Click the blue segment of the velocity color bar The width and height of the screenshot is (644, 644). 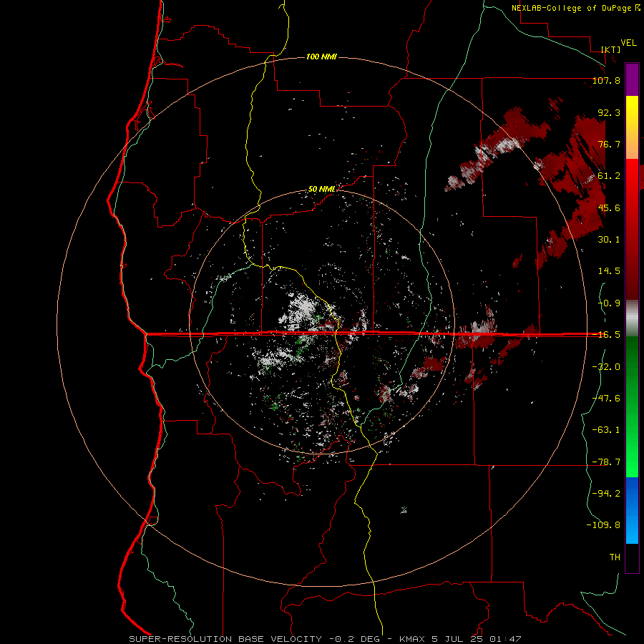pos(632,510)
